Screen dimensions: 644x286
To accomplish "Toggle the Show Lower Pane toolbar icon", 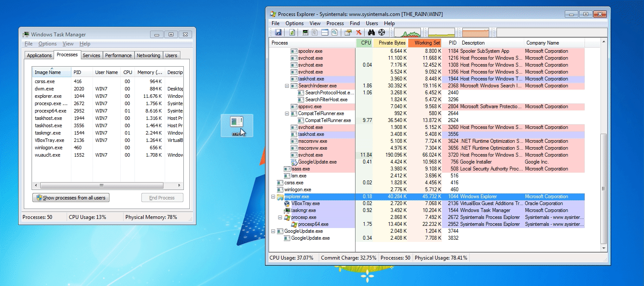I will pos(325,32).
